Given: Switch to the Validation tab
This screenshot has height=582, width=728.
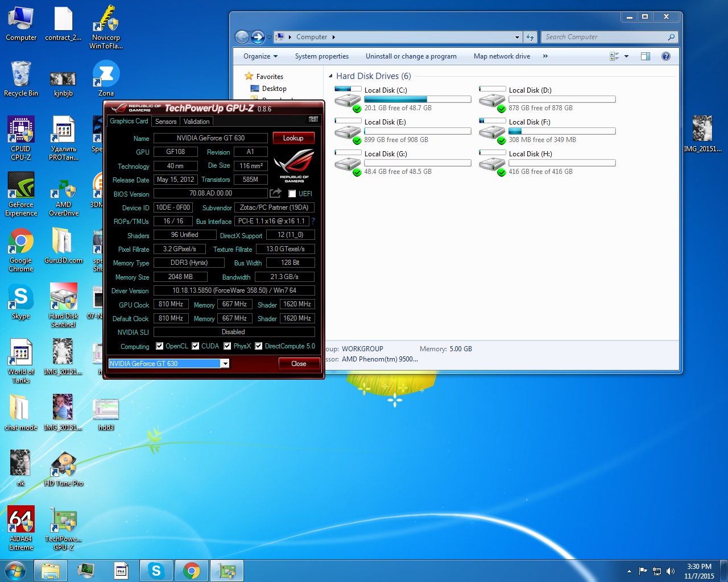Looking at the screenshot, I should pos(196,122).
